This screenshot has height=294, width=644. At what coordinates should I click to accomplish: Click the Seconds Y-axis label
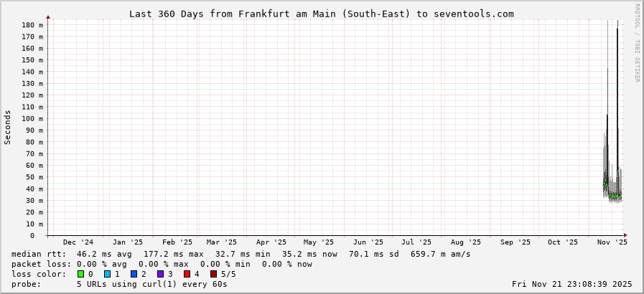coord(8,128)
